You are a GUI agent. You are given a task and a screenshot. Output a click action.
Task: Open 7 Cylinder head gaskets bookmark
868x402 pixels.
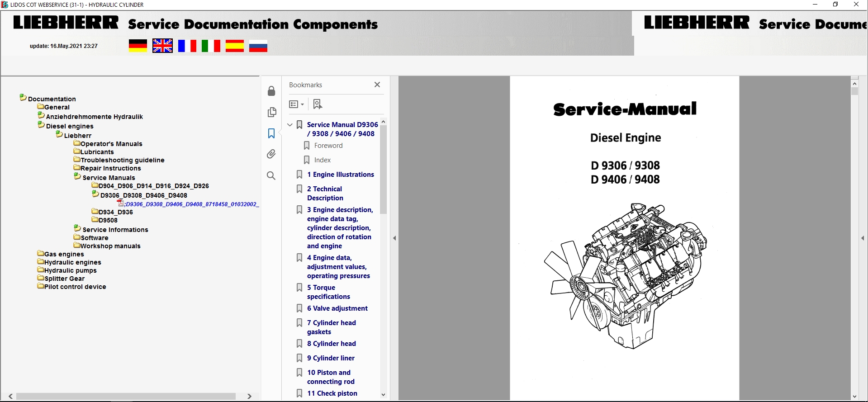tap(332, 327)
